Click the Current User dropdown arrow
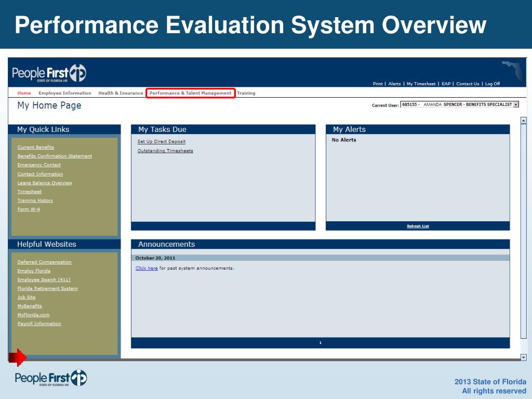 point(516,104)
